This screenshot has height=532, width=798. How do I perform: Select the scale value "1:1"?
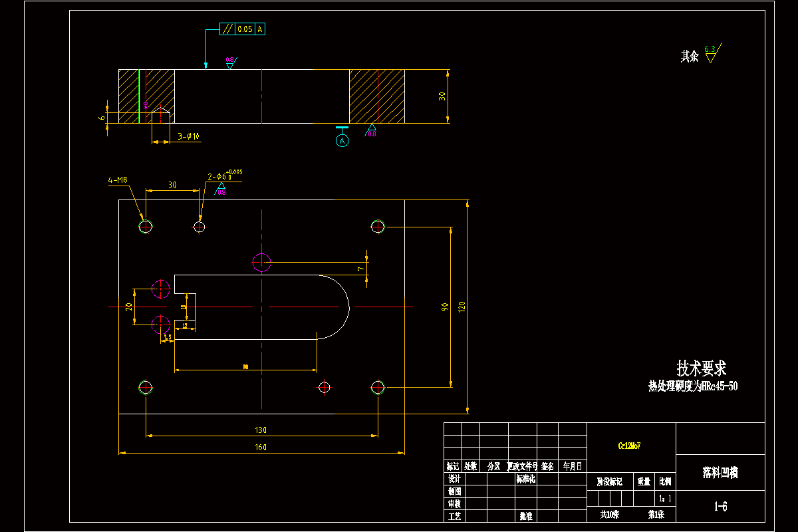click(665, 498)
